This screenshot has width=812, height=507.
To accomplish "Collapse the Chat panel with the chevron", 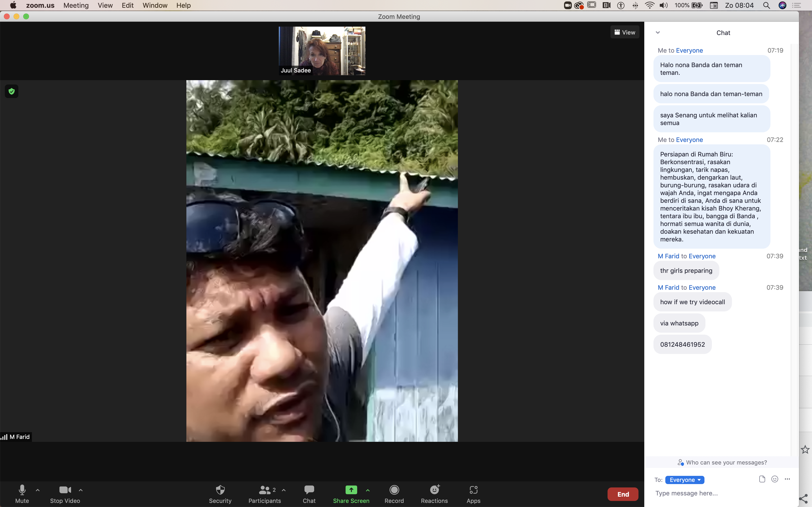I will click(658, 33).
